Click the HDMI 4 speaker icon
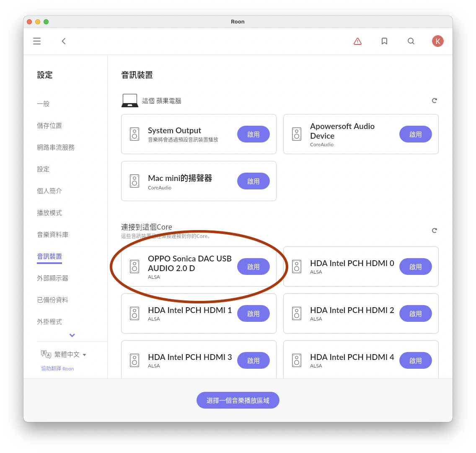Screen dimensions: 476x453 point(297,360)
